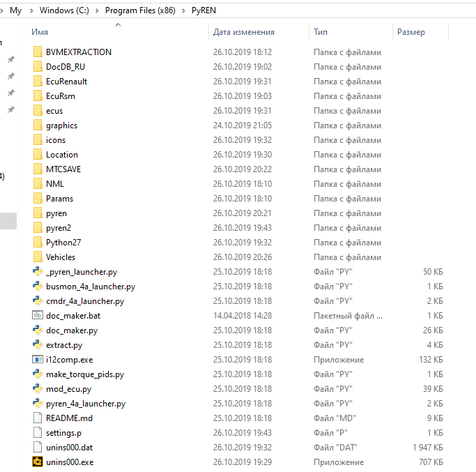The image size is (476, 472).
Task: Click the size value 1 947 КБ
Action: [x=428, y=448]
